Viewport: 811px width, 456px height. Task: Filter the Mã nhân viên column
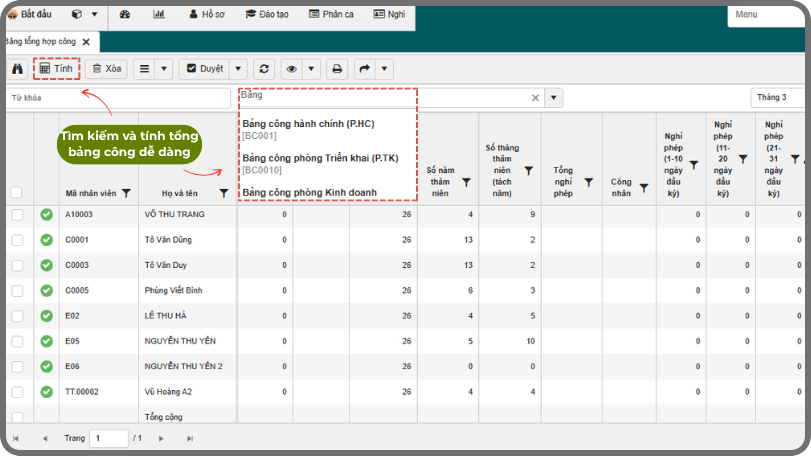[126, 193]
